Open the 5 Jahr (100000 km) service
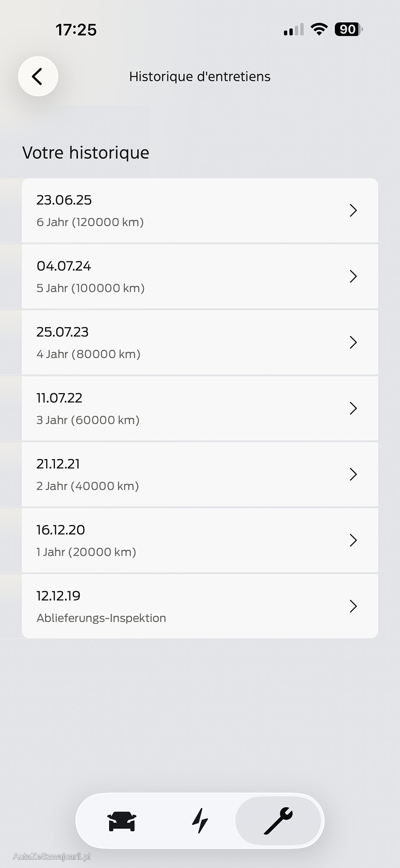400x868 pixels. (x=91, y=288)
